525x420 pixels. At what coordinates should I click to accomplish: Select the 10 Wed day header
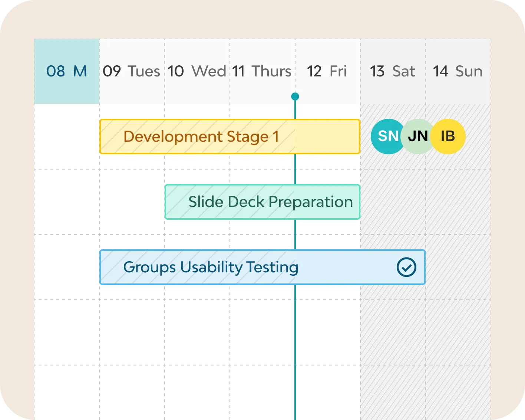pos(197,71)
